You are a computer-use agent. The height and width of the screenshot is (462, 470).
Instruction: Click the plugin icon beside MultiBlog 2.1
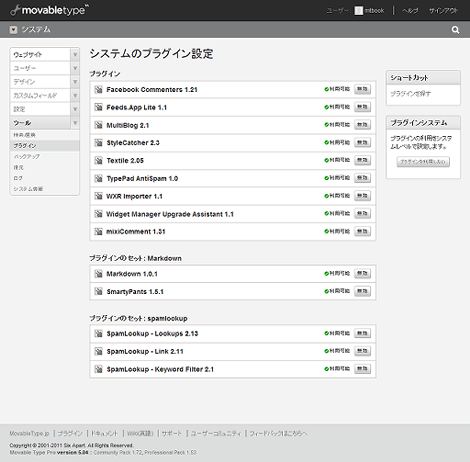click(98, 125)
